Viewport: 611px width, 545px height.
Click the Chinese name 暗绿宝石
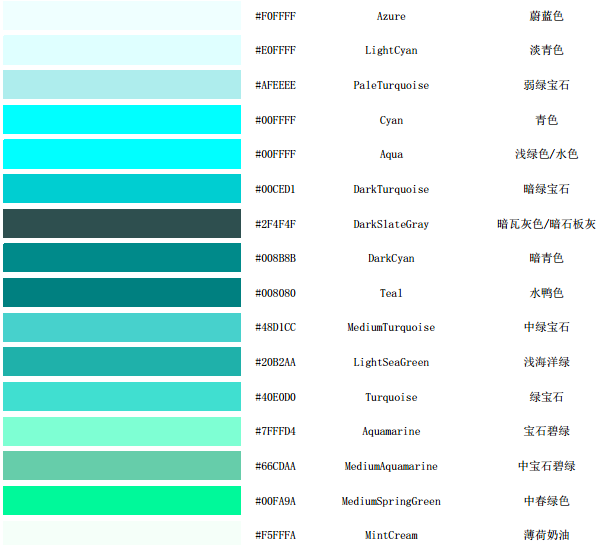[x=546, y=189]
